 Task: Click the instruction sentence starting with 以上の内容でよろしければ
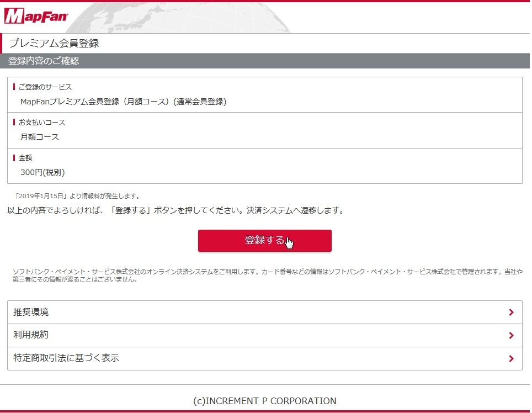click(175, 210)
